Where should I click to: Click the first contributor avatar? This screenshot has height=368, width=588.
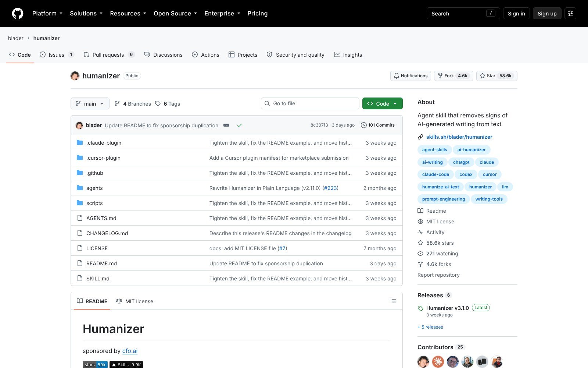point(423,362)
